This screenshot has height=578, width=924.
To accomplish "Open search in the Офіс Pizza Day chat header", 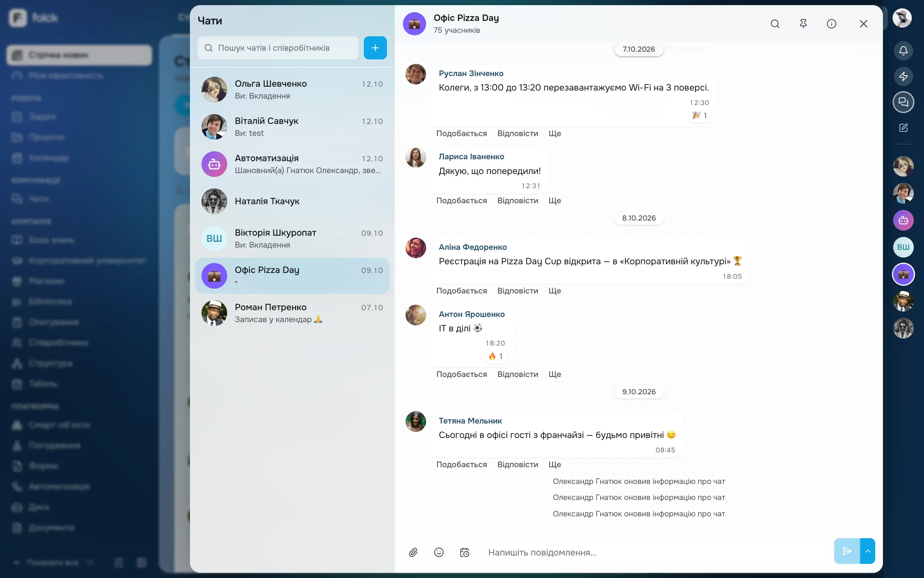I will coord(775,24).
